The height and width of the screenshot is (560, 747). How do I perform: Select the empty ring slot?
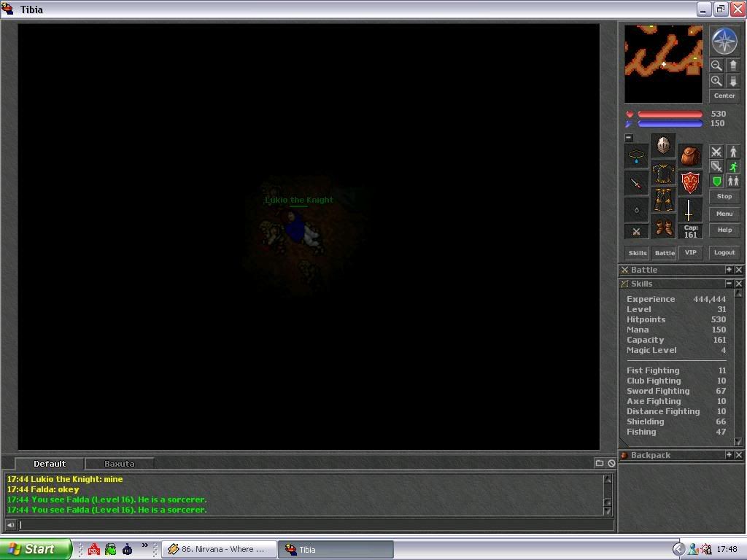point(636,210)
